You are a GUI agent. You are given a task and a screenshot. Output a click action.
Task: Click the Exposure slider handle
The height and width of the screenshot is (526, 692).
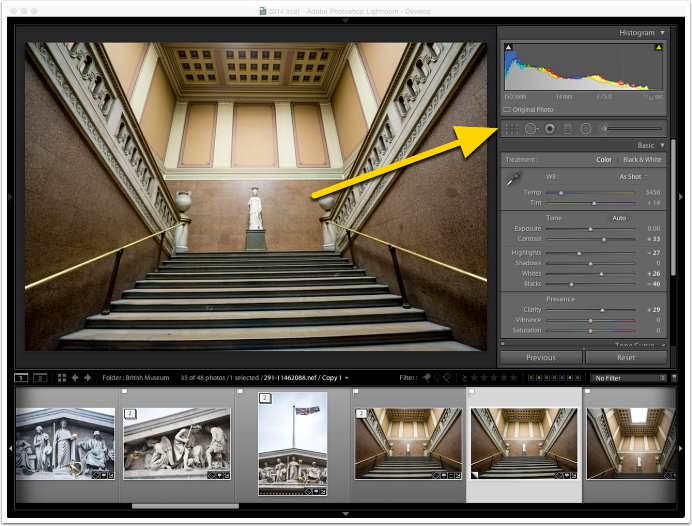tap(590, 229)
